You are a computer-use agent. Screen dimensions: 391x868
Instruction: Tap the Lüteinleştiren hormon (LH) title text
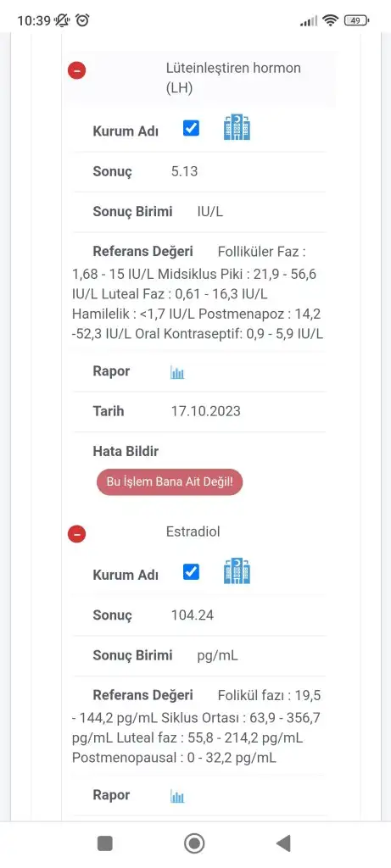(x=233, y=78)
